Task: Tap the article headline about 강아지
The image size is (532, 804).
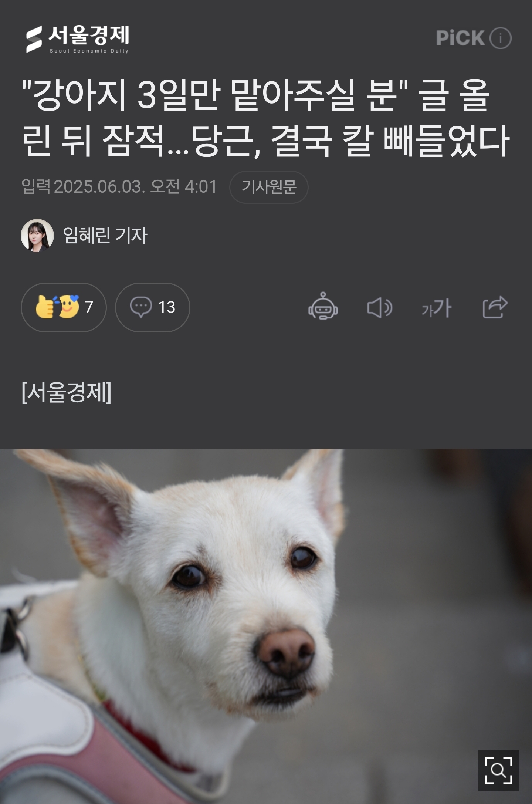Action: (266, 118)
